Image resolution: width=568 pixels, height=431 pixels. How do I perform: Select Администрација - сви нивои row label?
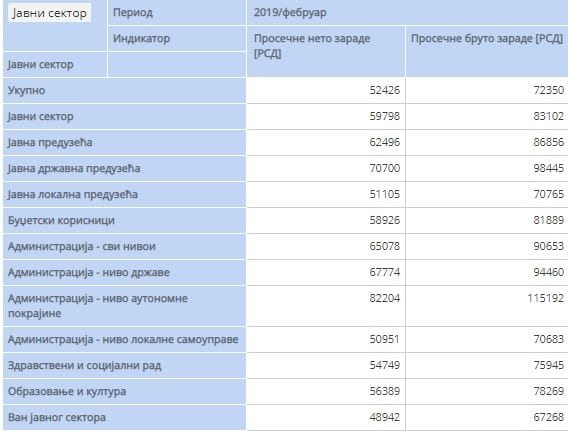pos(124,247)
